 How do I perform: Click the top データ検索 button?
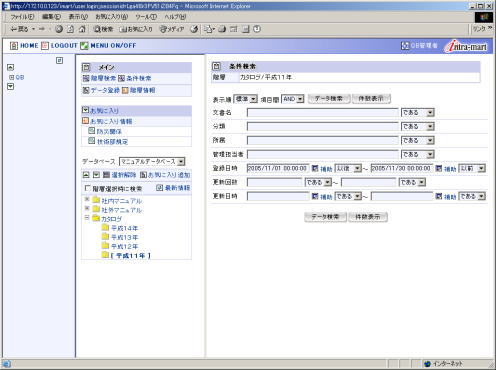point(329,99)
